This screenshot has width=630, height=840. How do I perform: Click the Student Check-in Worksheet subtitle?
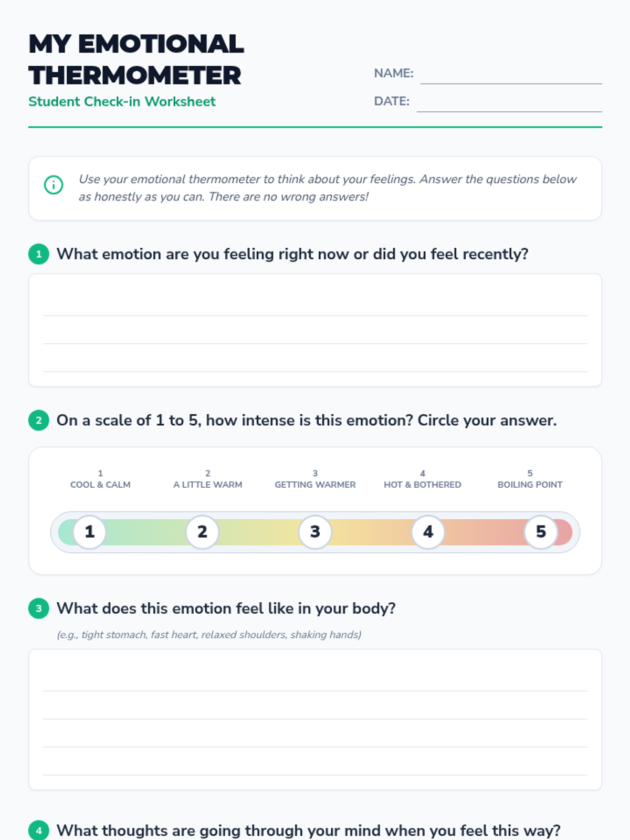(122, 101)
